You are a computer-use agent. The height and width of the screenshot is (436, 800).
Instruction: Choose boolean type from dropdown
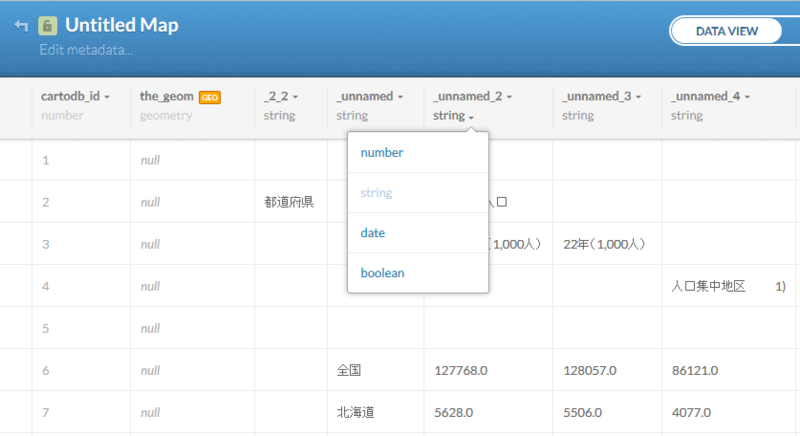383,273
